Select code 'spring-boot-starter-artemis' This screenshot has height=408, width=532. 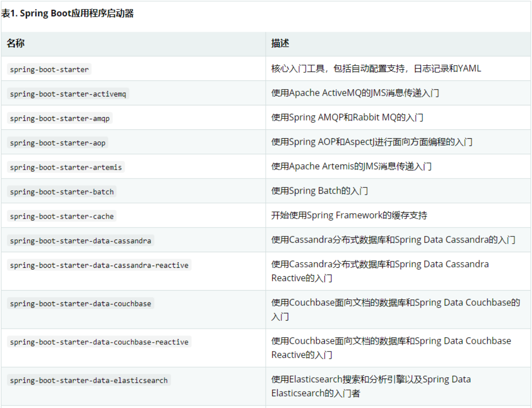[x=66, y=167]
